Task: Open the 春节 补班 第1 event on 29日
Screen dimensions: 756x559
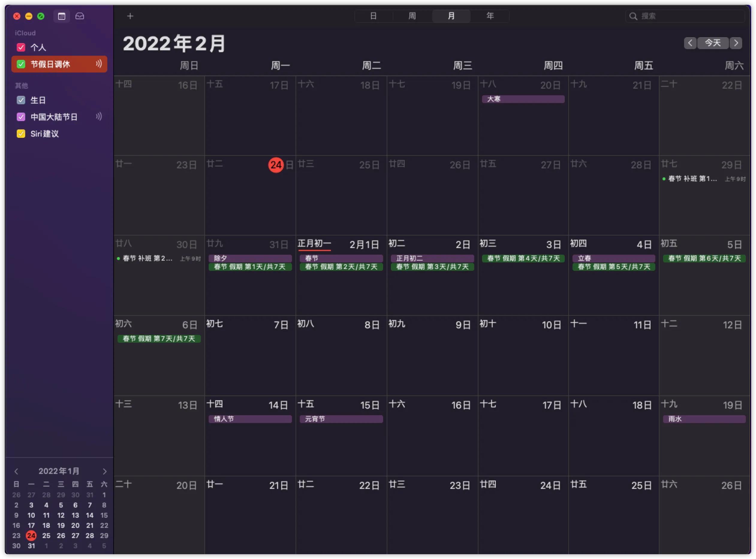Action: click(x=704, y=179)
